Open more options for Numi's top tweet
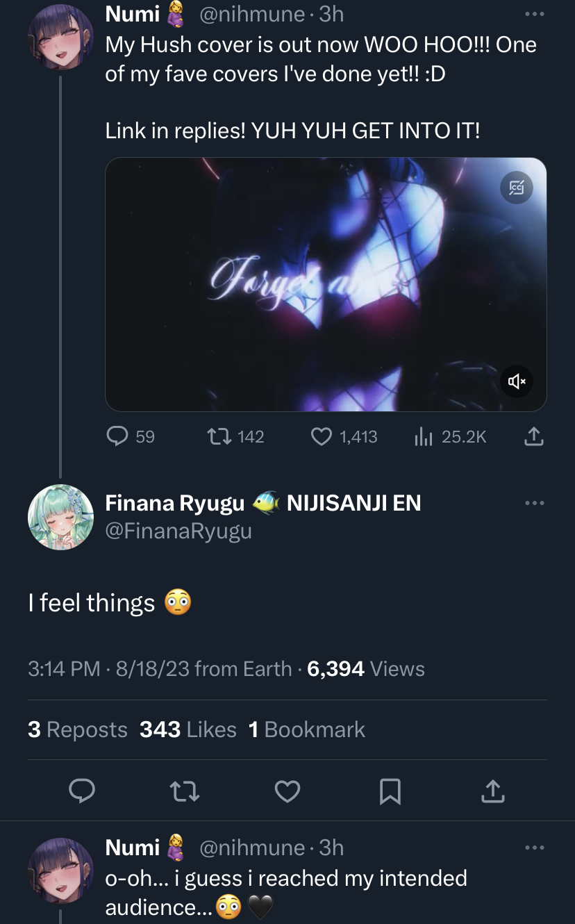Screen dimensions: 575x924 534,14
